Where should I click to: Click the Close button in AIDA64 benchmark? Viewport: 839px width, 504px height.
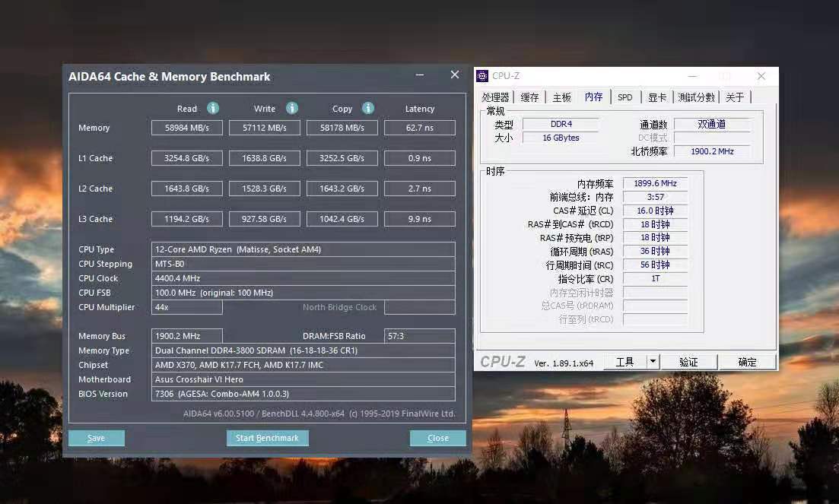(437, 439)
